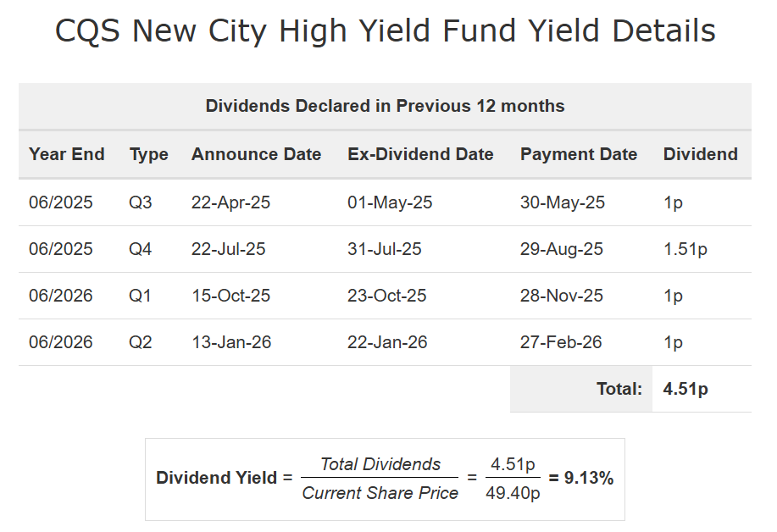Click the 27-Feb-26 payment date cell
The height and width of the screenshot is (532, 777).
[x=561, y=343]
